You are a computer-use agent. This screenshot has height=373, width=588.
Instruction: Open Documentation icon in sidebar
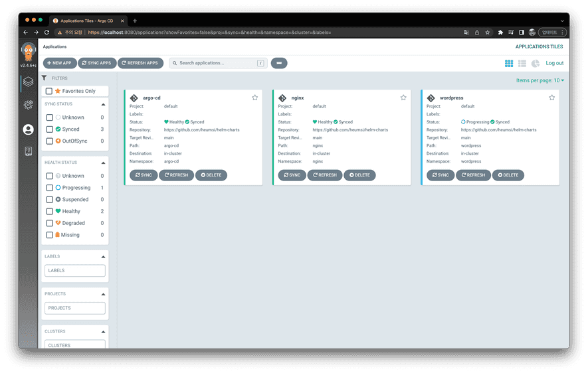tap(28, 151)
